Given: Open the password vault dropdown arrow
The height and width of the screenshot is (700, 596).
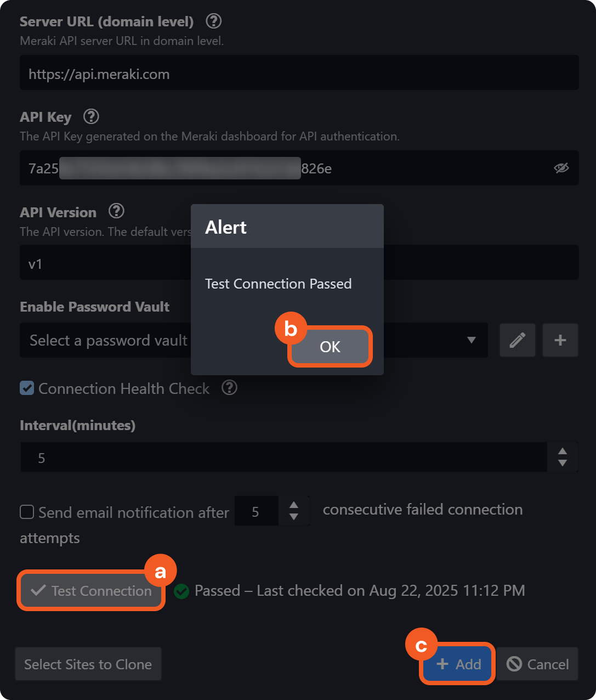Looking at the screenshot, I should tap(471, 340).
